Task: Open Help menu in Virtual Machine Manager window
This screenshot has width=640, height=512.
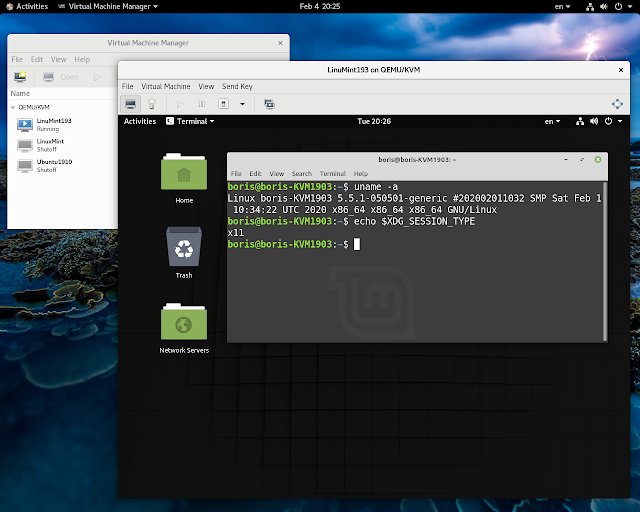Action: [x=82, y=60]
